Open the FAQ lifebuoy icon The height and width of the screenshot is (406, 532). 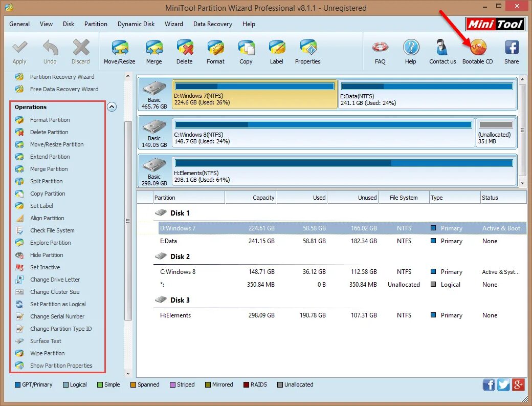(x=380, y=48)
